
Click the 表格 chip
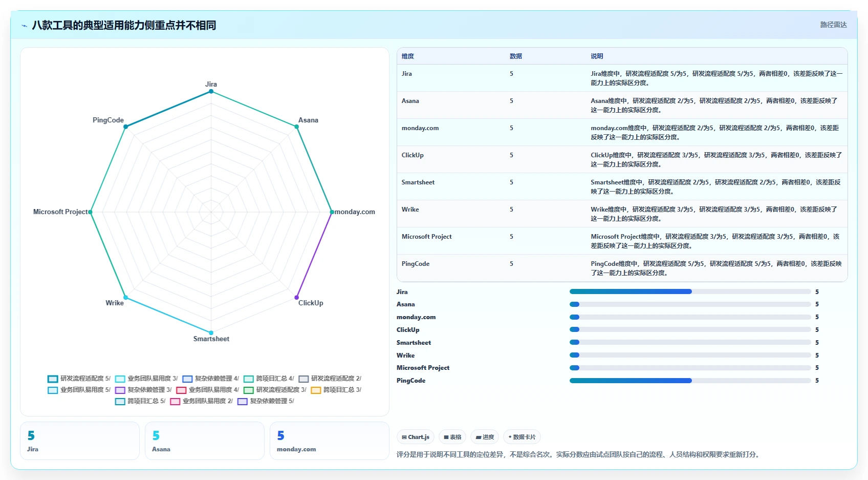pyautogui.click(x=452, y=437)
